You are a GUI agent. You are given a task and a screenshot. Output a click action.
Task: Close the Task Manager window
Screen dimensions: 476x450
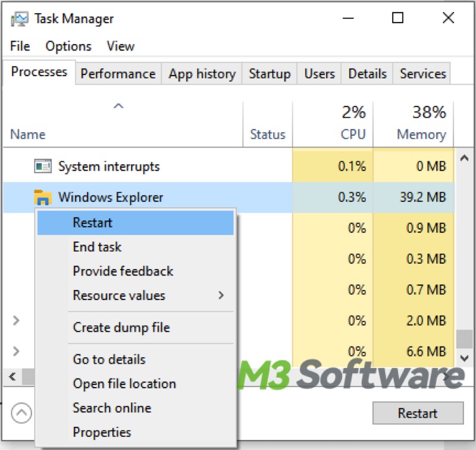click(449, 18)
